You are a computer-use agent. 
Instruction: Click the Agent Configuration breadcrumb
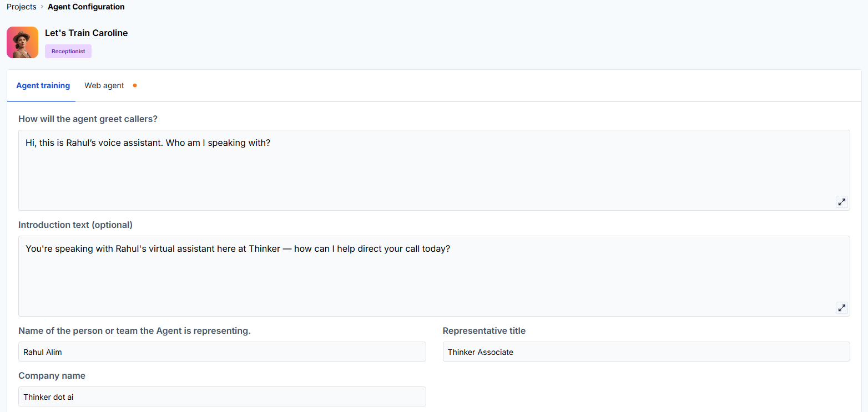click(86, 7)
